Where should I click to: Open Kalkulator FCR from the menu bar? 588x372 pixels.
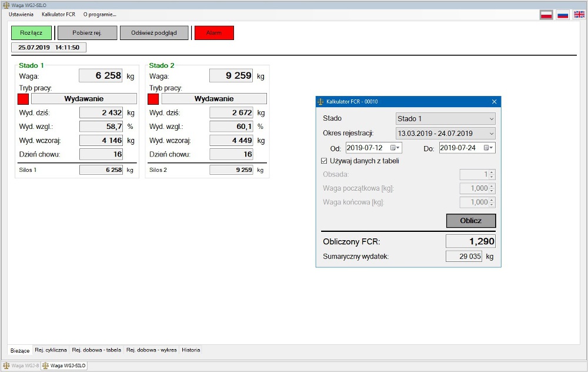(58, 14)
